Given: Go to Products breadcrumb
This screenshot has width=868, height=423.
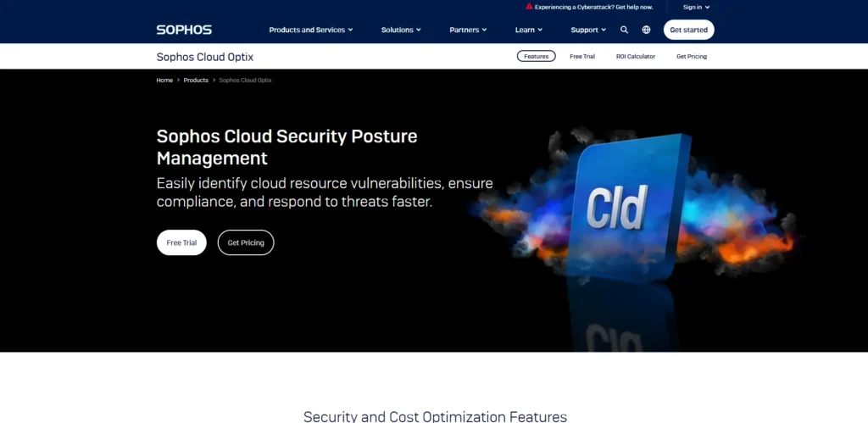Looking at the screenshot, I should [x=196, y=81].
